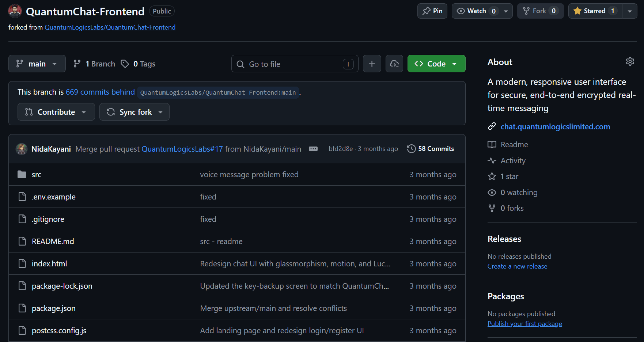Expand the green Code dropdown
Viewport: 644px width, 342px height.
point(436,64)
